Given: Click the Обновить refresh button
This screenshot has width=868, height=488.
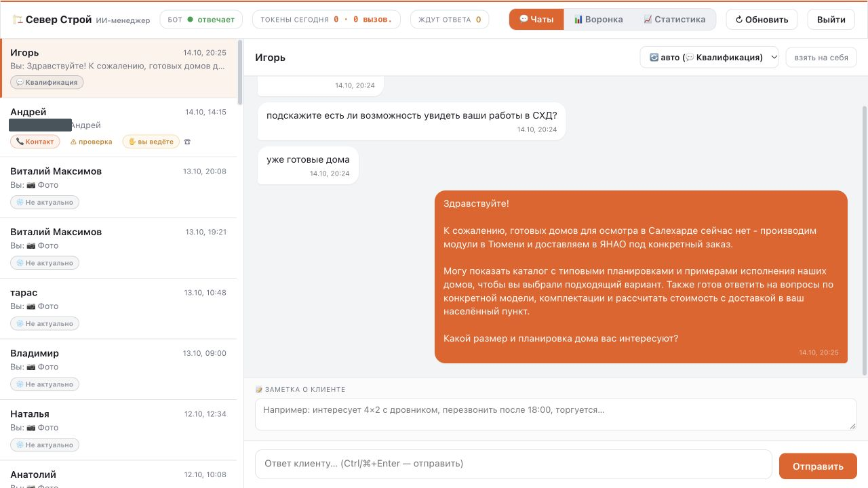Looking at the screenshot, I should (762, 20).
